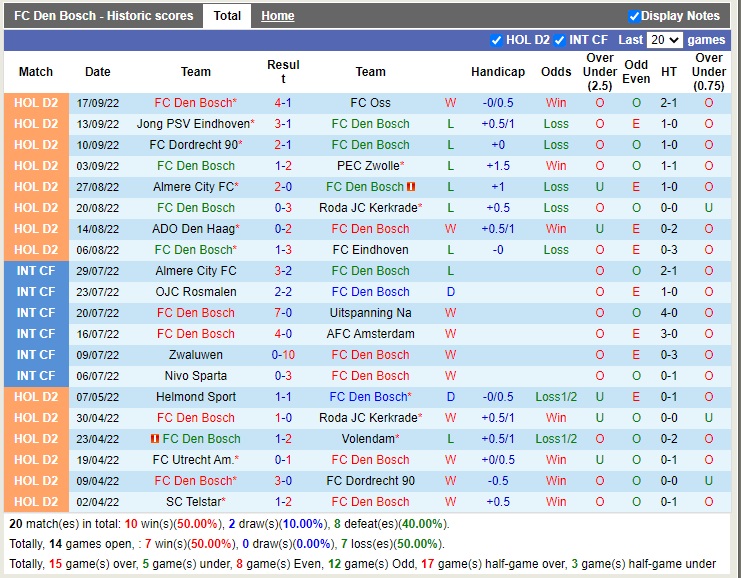Image resolution: width=741 pixels, height=578 pixels.
Task: Open Jong PSV Eindhoven team link
Action: [x=195, y=124]
